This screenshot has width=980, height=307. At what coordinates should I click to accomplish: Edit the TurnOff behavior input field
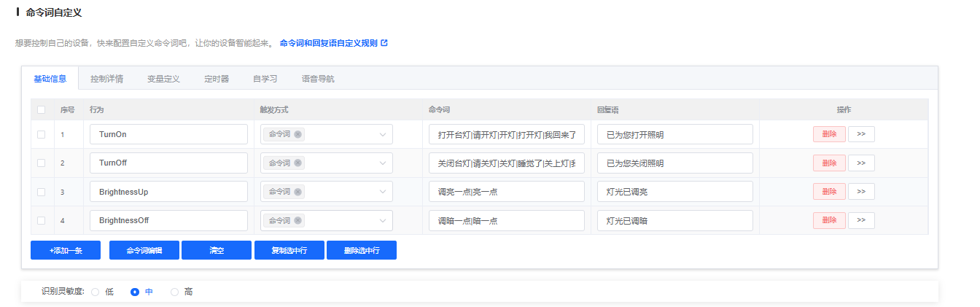click(168, 163)
